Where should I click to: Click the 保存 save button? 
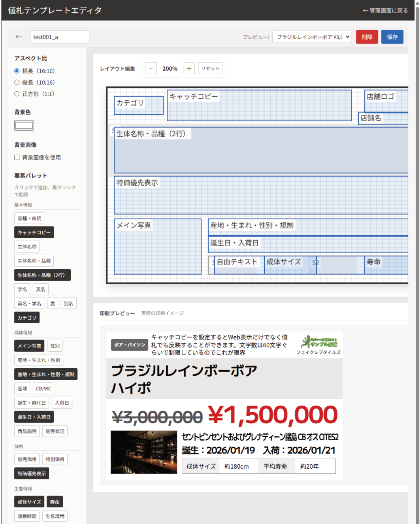[x=392, y=37]
